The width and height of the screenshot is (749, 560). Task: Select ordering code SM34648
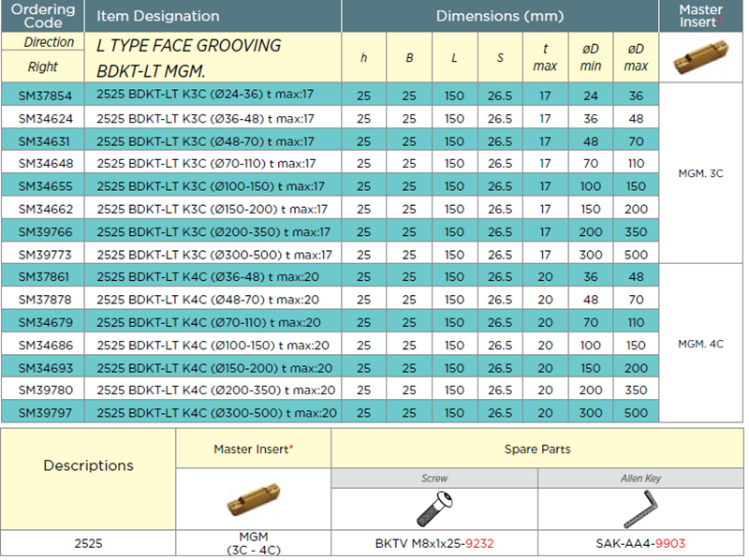click(46, 164)
